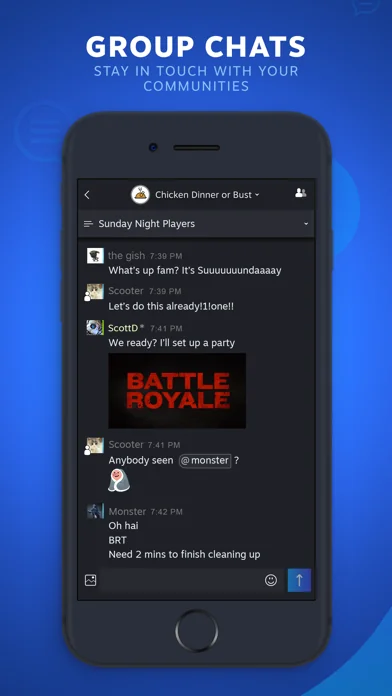Screen dimensions: 392x696
Task: Open Chicken Dinner or Bust group avatar
Action: pos(140,194)
